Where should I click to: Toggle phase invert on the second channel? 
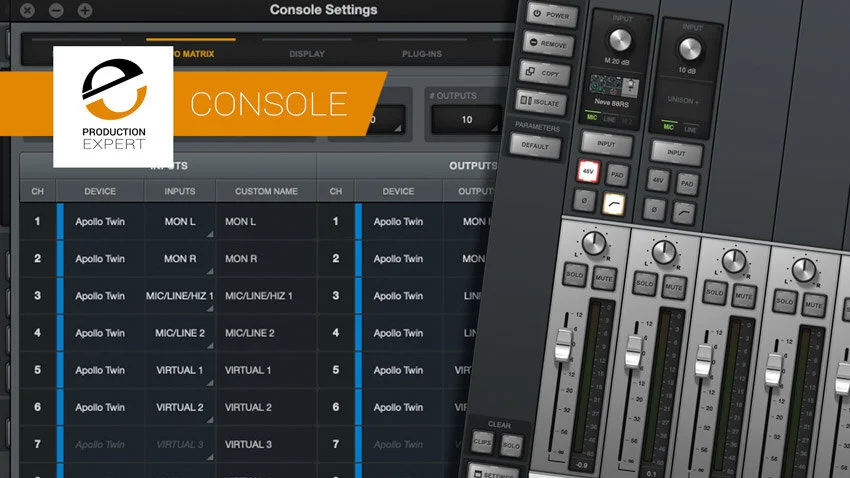654,209
